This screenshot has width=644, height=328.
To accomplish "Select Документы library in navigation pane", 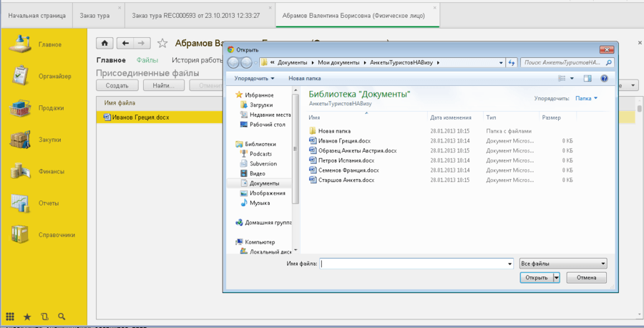I will tap(260, 183).
